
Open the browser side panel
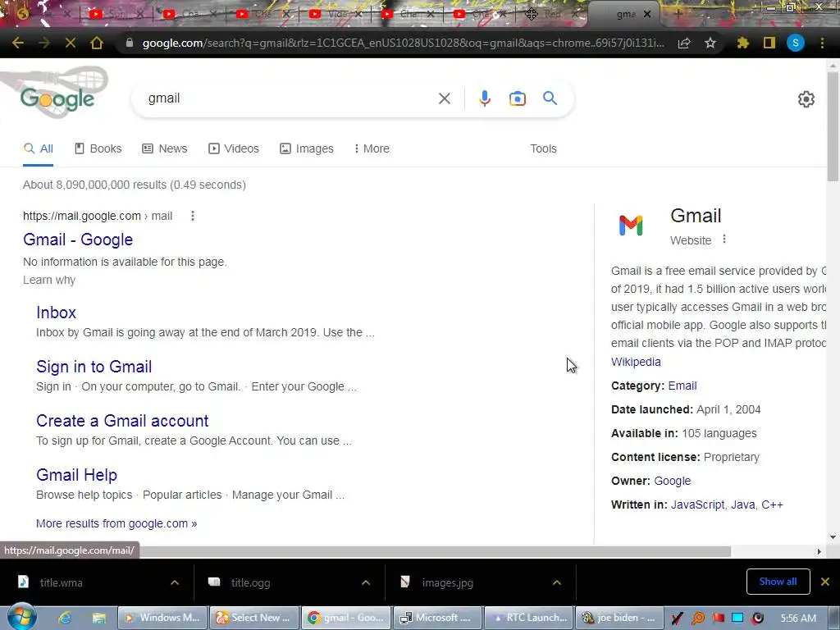[x=769, y=43]
